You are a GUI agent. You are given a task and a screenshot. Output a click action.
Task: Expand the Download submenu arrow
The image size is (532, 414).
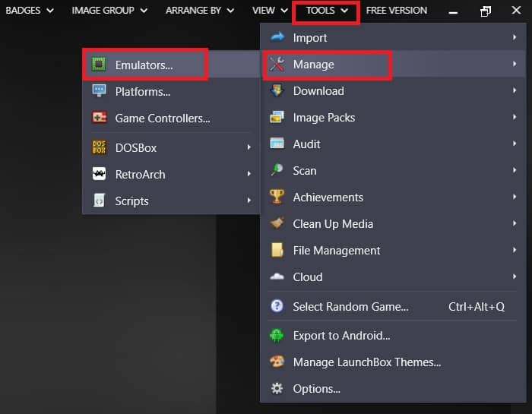pos(515,90)
